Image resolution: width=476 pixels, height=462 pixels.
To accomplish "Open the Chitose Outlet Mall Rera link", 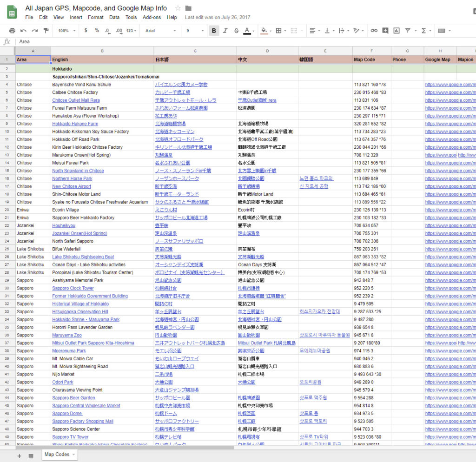I will [76, 100].
